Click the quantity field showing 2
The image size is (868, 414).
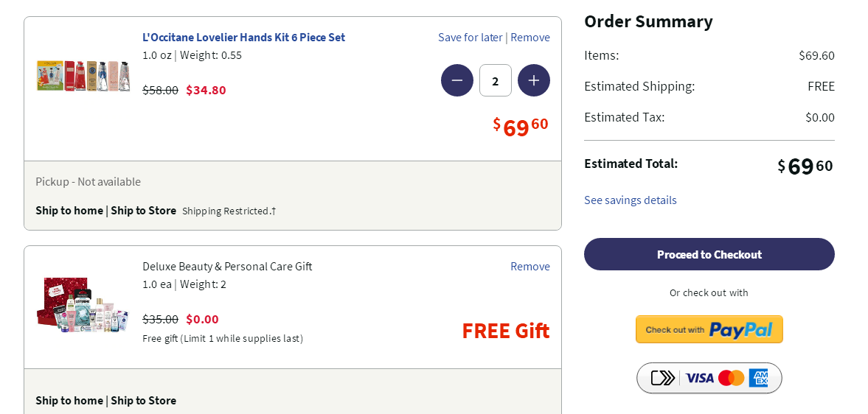(x=496, y=80)
